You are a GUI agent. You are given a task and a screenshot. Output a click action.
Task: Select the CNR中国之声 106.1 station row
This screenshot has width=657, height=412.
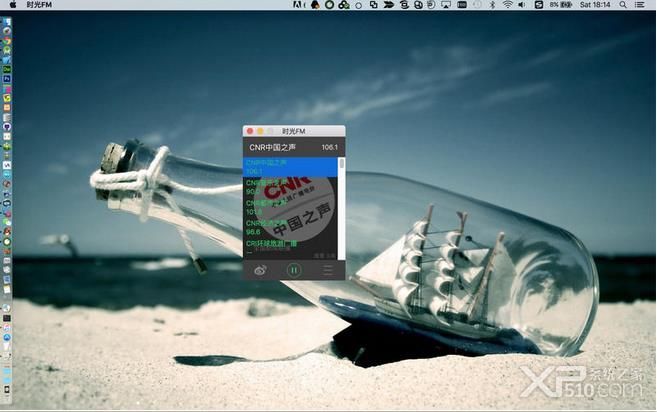pyautogui.click(x=290, y=167)
